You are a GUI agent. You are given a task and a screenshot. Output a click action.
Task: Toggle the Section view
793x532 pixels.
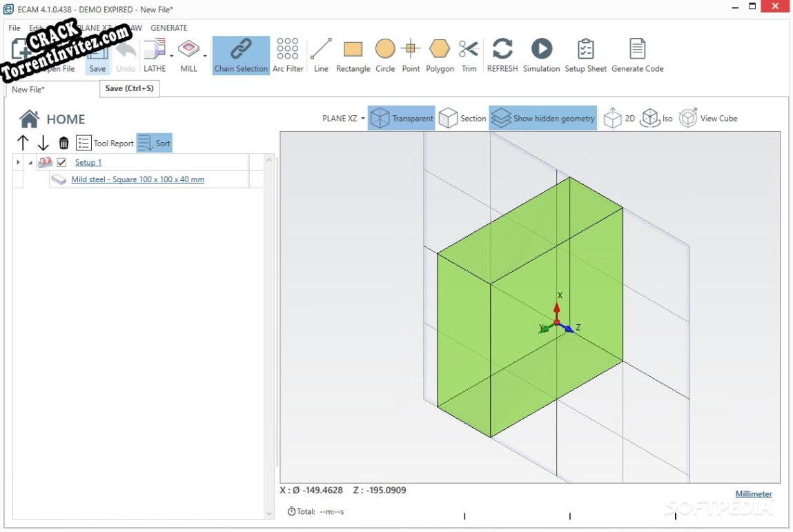point(462,118)
